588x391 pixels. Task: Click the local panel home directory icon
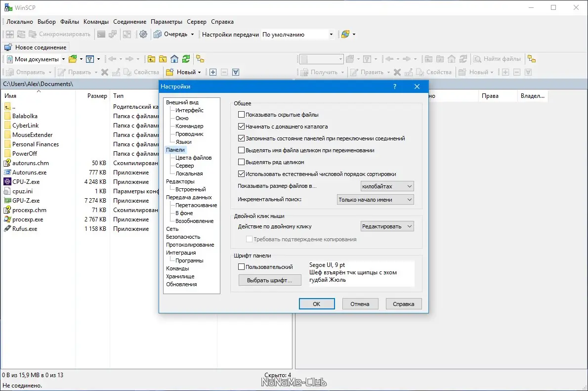(174, 59)
